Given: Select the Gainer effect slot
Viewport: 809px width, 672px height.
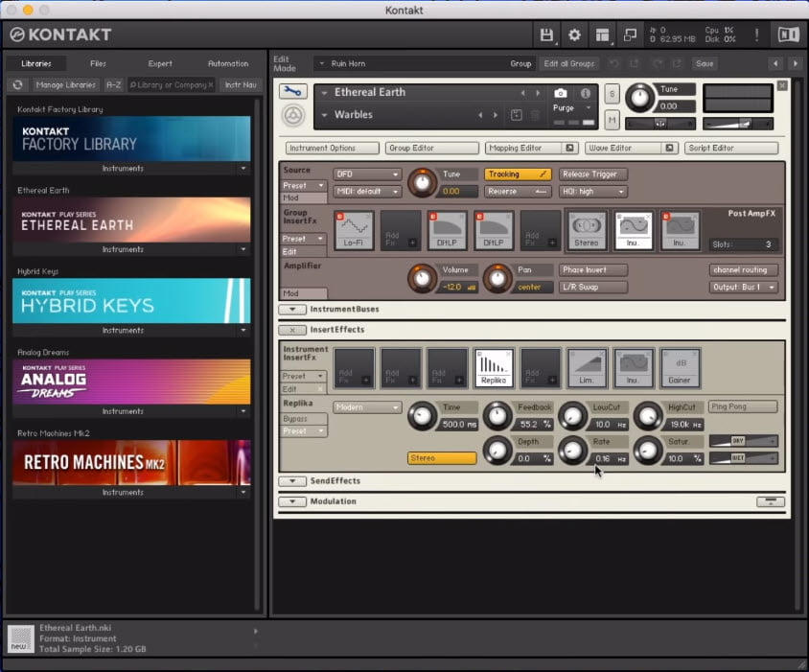Looking at the screenshot, I should click(x=680, y=367).
